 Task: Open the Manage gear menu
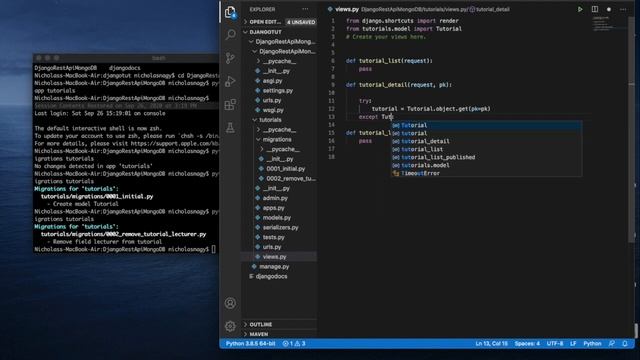point(230,326)
